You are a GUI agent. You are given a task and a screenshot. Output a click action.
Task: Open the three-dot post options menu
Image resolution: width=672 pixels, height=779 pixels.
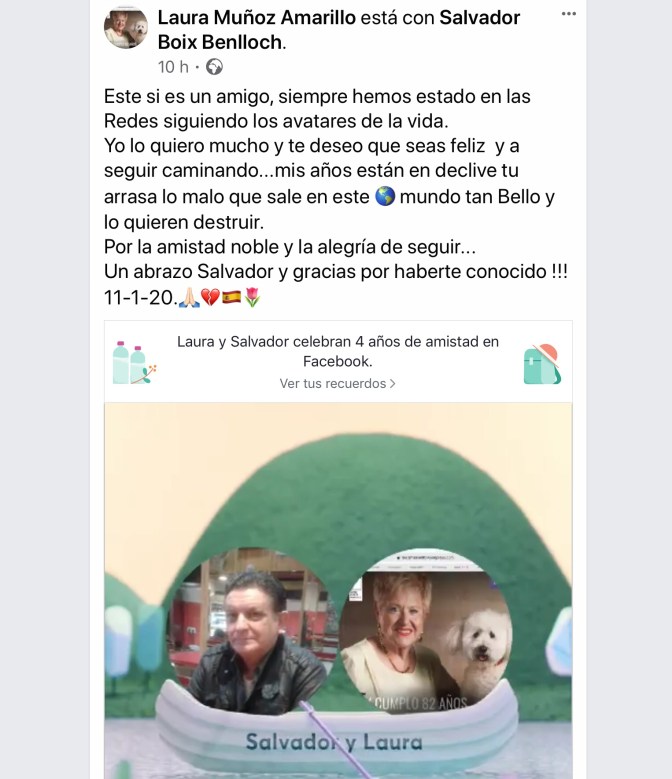coord(568,14)
